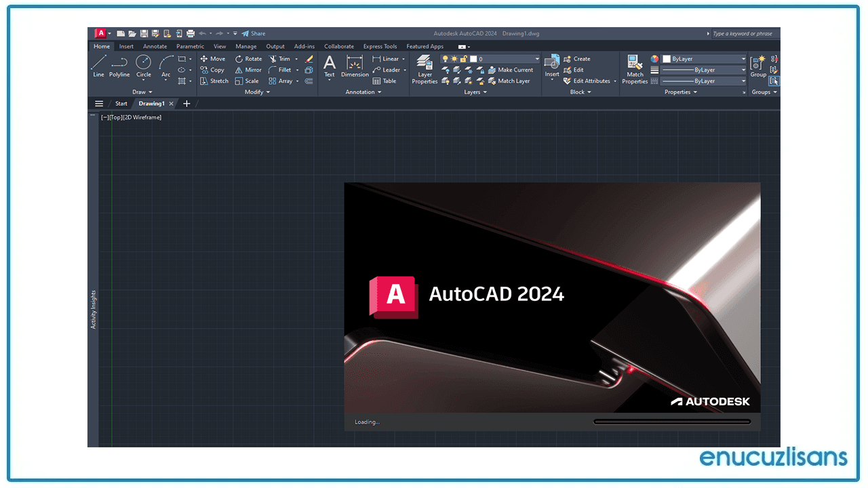
Task: Open the Express Tools ribbon tab
Action: (380, 47)
